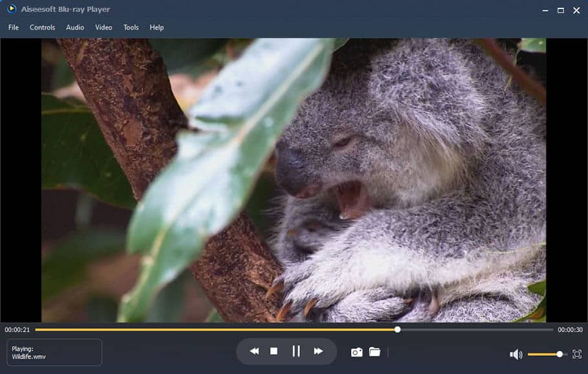The height and width of the screenshot is (374, 588).
Task: Open the Help menu
Action: [157, 27]
